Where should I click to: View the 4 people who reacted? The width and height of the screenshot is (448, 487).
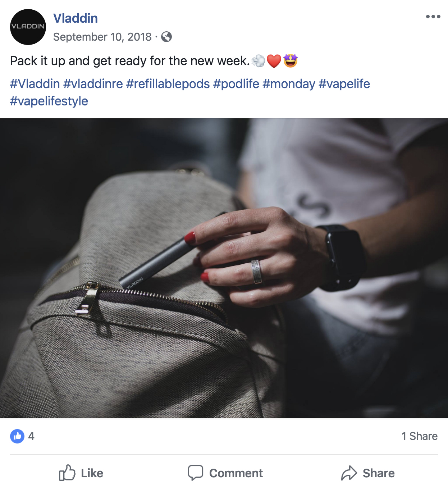31,436
